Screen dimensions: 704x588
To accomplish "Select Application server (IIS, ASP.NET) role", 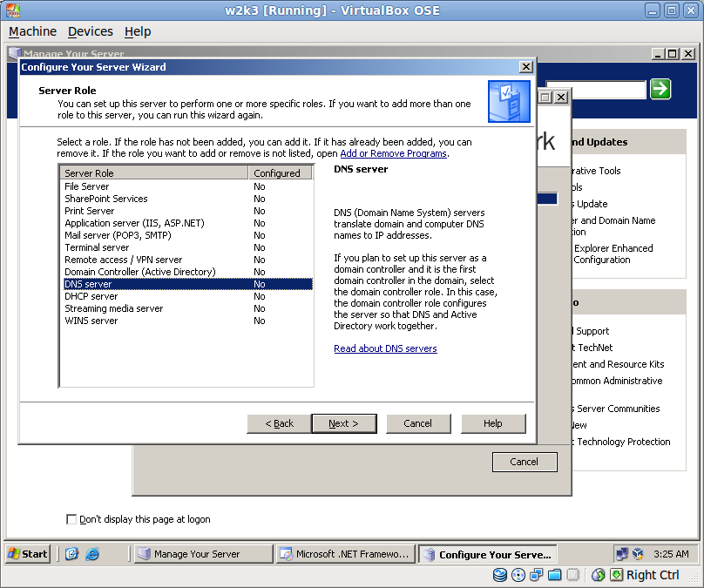I will tap(187, 223).
